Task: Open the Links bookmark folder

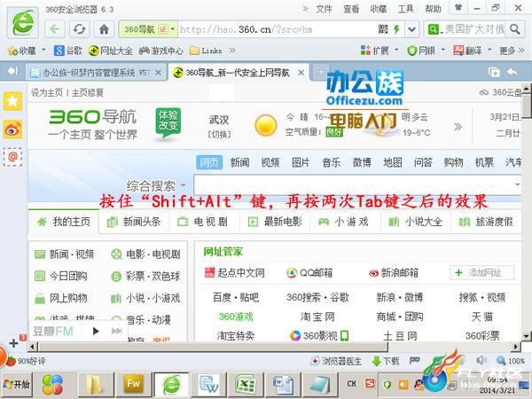Action: (x=206, y=51)
